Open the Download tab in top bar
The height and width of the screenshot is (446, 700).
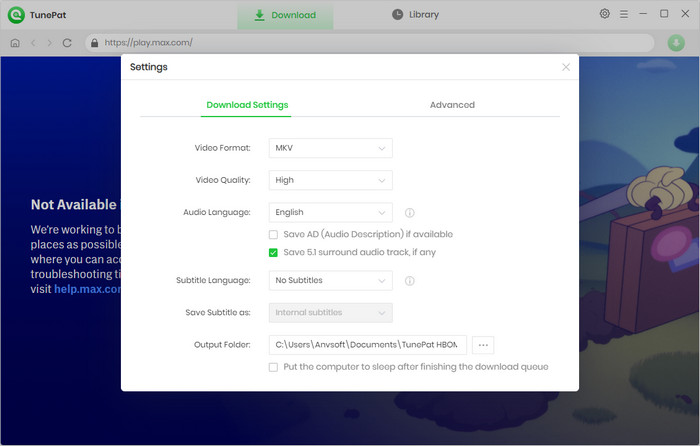[285, 15]
